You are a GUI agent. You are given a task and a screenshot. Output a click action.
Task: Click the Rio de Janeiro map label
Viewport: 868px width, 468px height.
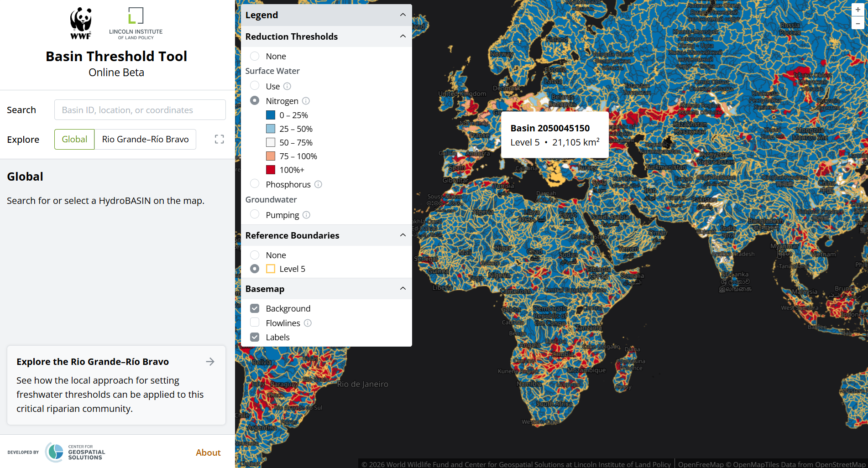(x=363, y=384)
